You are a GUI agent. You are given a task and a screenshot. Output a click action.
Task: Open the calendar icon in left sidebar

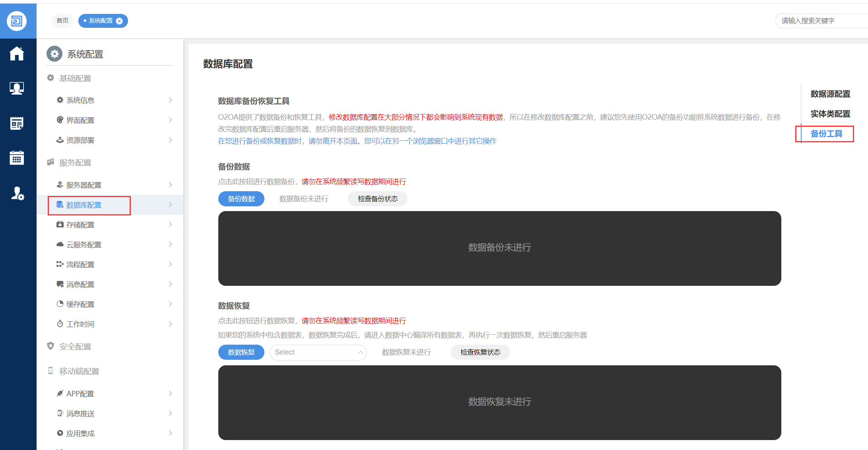(x=17, y=158)
